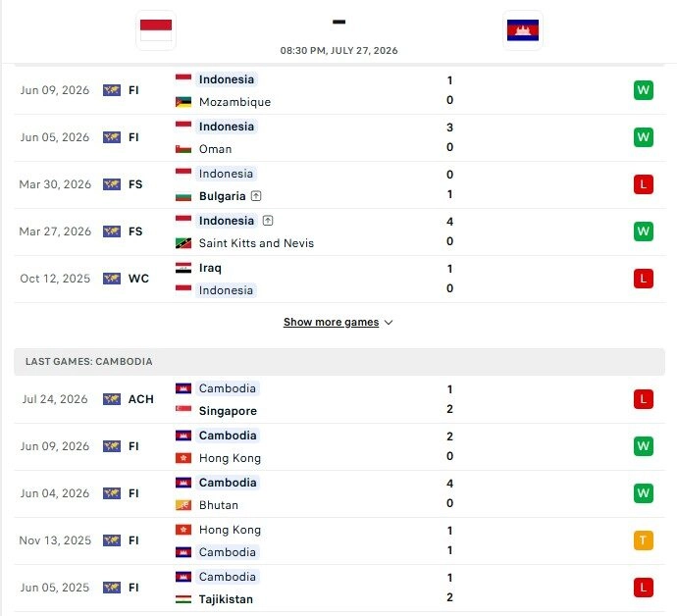Image resolution: width=677 pixels, height=616 pixels.
Task: Click the world competition icon on the Oct 12, 2025 row
Action: pos(112,279)
